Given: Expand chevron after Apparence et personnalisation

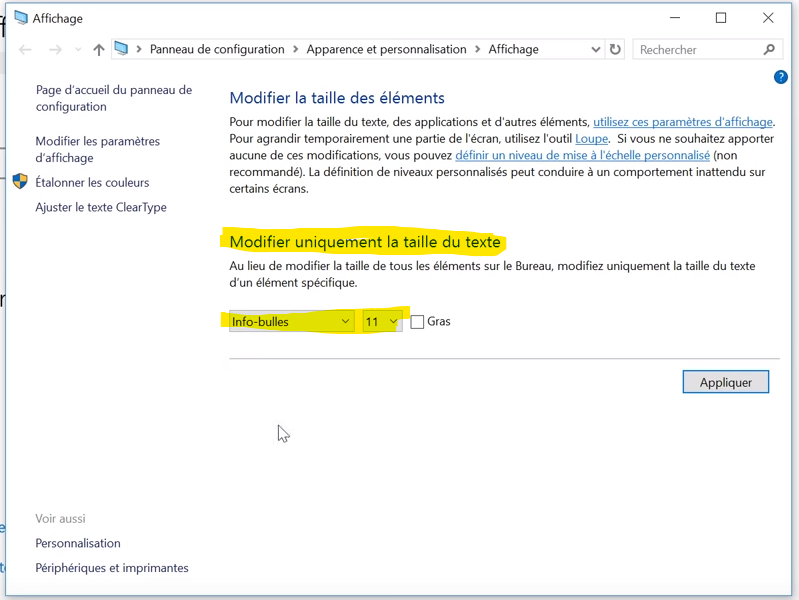Looking at the screenshot, I should point(477,49).
